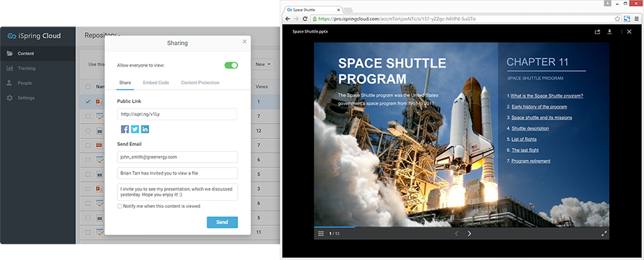
Task: Open the People section in the sidebar
Action: tap(38, 83)
